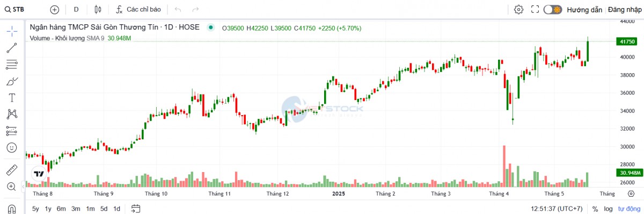
Task: Toggle percent scale mode
Action: [x=595, y=209]
